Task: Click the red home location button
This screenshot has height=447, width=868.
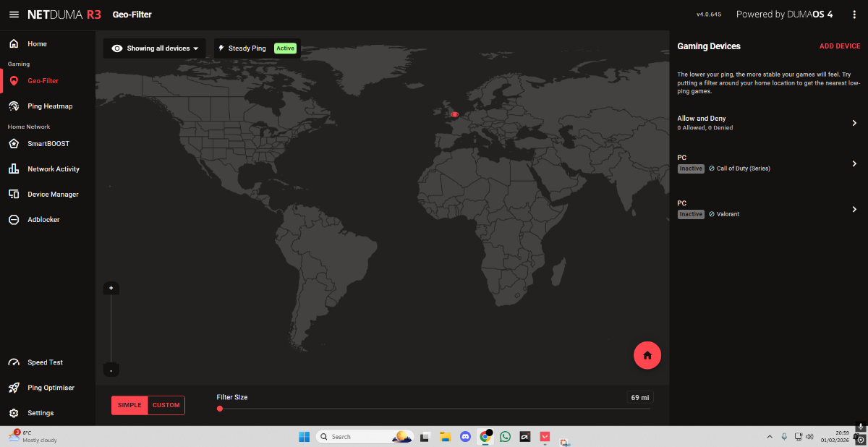Action: coord(647,355)
